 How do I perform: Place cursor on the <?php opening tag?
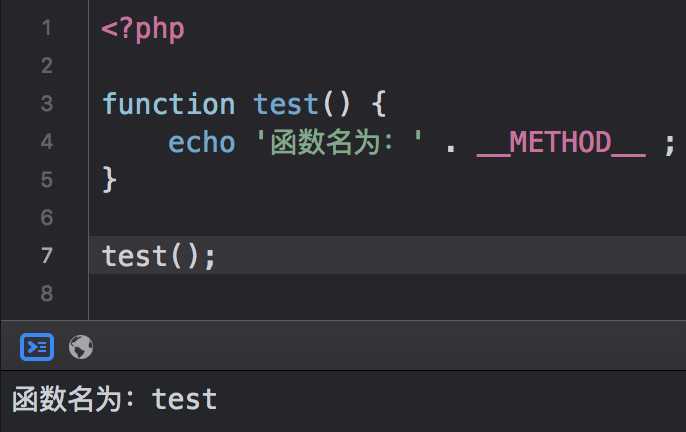tap(143, 30)
